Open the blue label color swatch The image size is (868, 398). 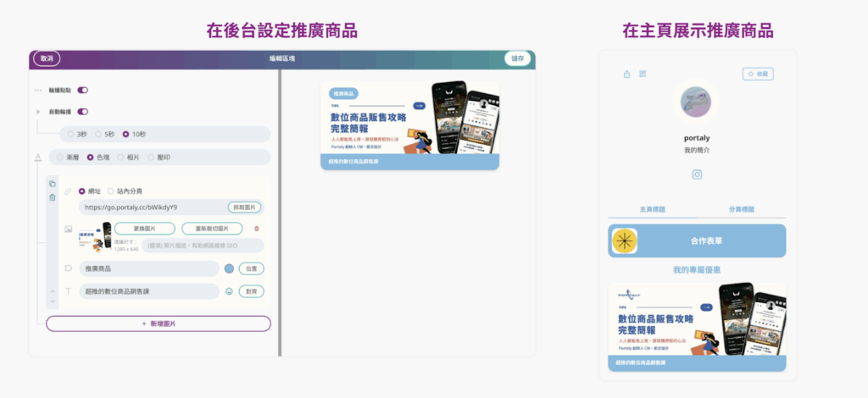tap(229, 268)
